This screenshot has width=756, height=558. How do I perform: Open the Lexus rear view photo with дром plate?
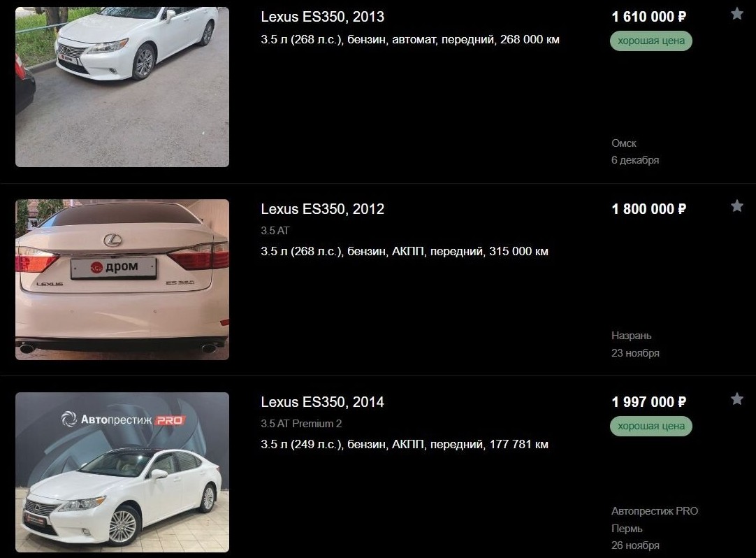click(122, 280)
